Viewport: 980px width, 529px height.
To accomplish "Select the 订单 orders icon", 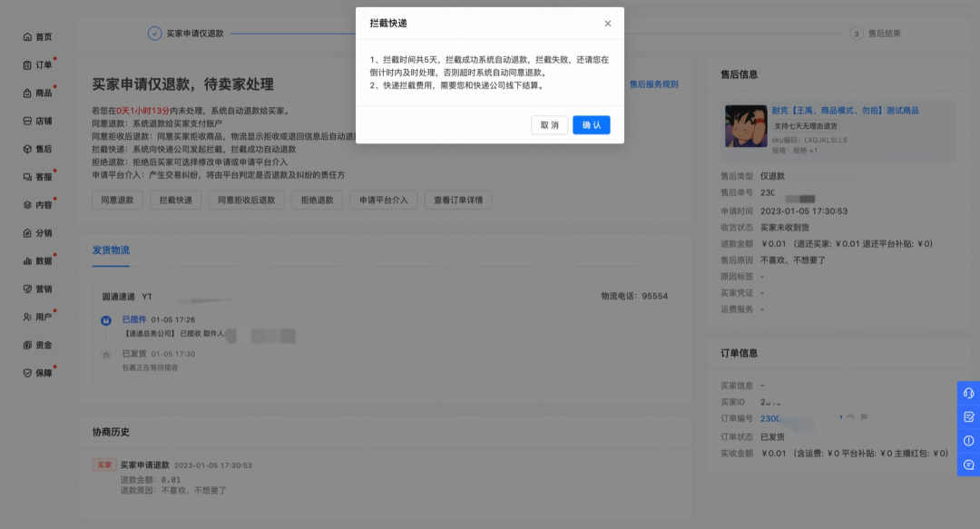I will 27,65.
